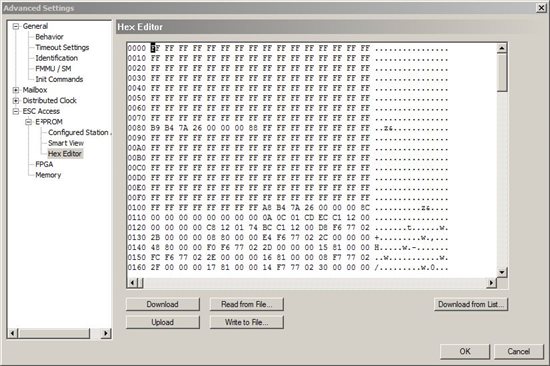The width and height of the screenshot is (550, 366).
Task: Click byte 2B in row 0130
Action: tap(155, 238)
